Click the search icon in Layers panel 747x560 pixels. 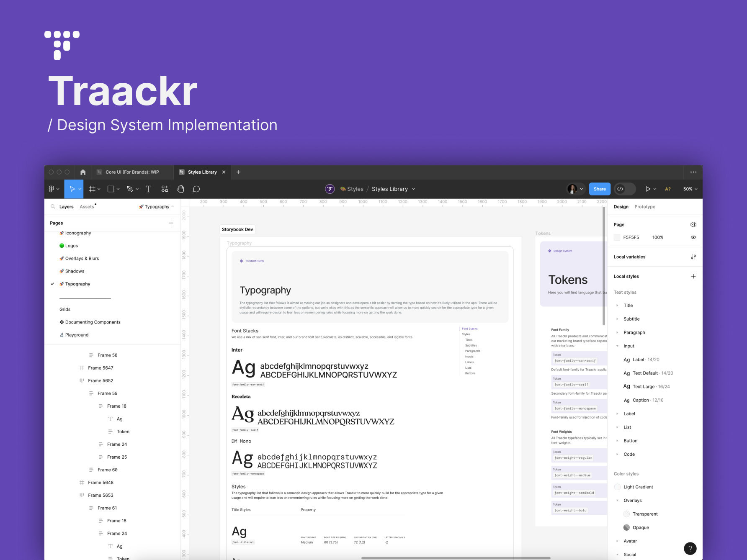point(53,207)
